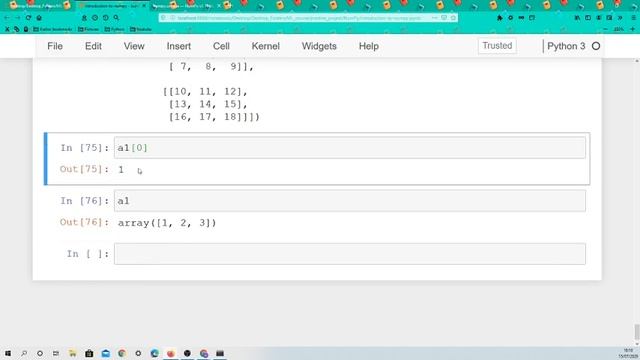Click the kernel idle circle indicator
The height and width of the screenshot is (360, 640).
596,46
